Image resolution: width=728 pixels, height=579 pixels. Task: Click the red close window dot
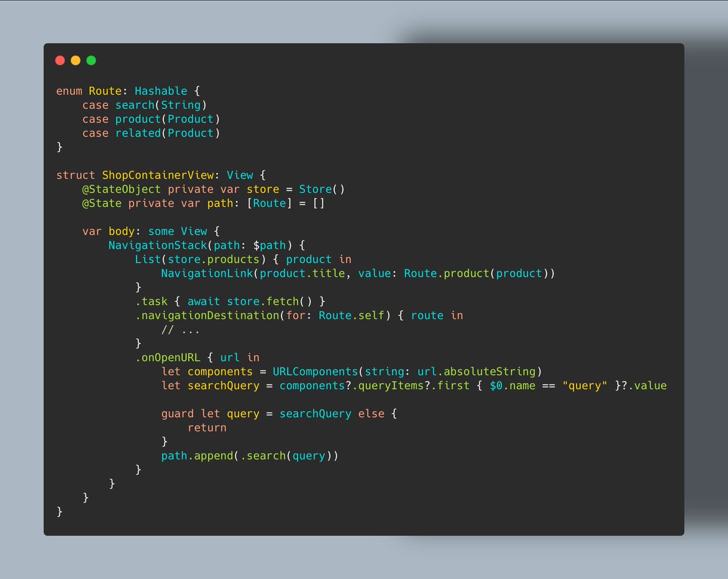tap(60, 60)
